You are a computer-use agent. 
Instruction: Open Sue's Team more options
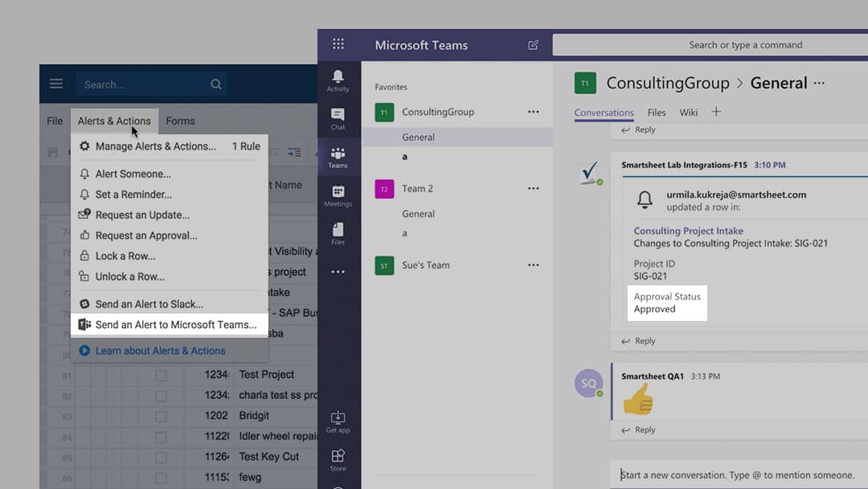point(533,265)
